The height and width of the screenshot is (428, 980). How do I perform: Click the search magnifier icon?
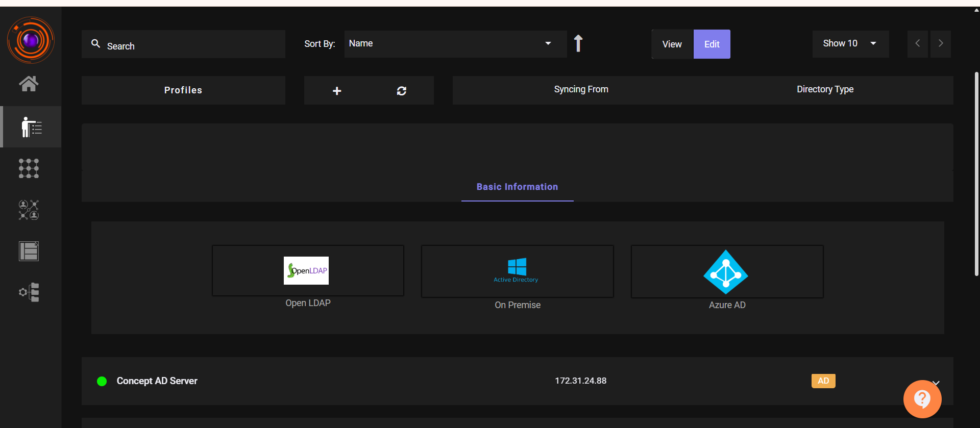click(95, 44)
